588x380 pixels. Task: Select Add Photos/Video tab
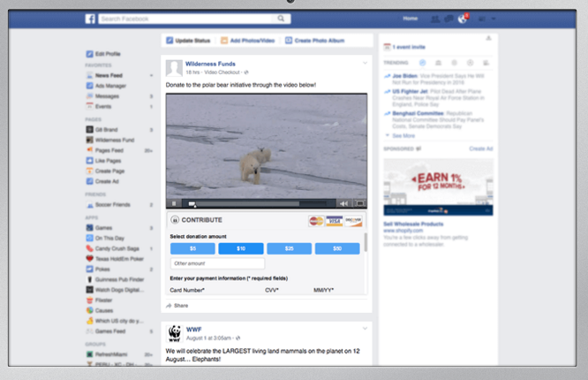tap(247, 41)
